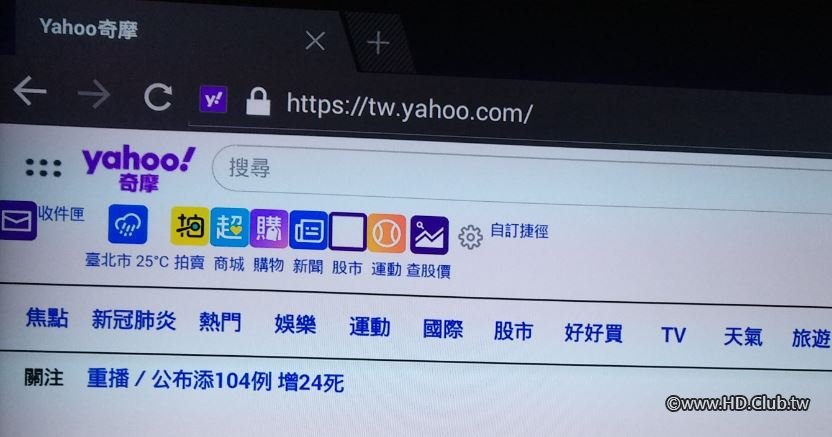Viewport: 832px width, 437px height.
Task: Open the 超 商城 mall icon
Action: (x=229, y=228)
